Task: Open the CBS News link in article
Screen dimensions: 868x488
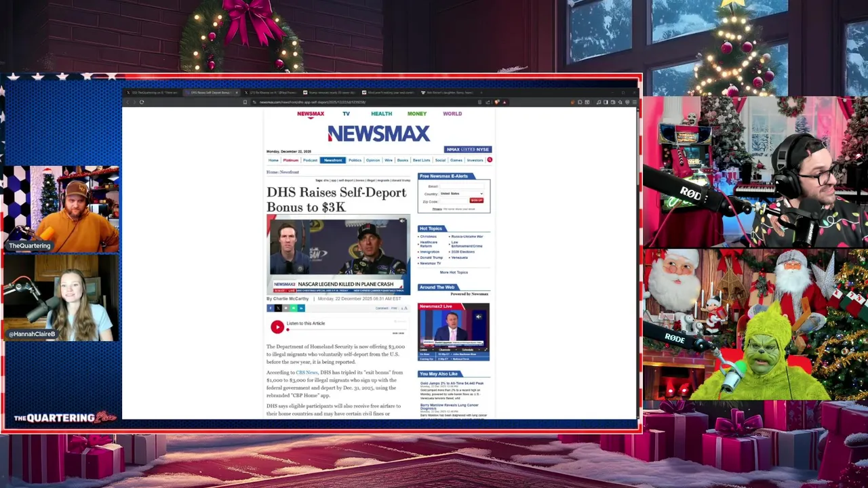Action: (307, 373)
